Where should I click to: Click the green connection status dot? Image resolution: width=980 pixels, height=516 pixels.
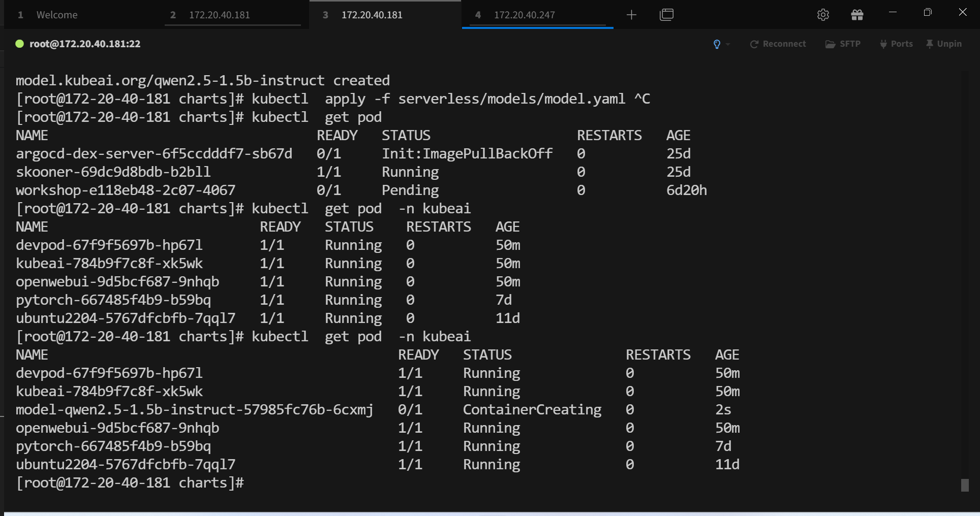click(x=20, y=44)
